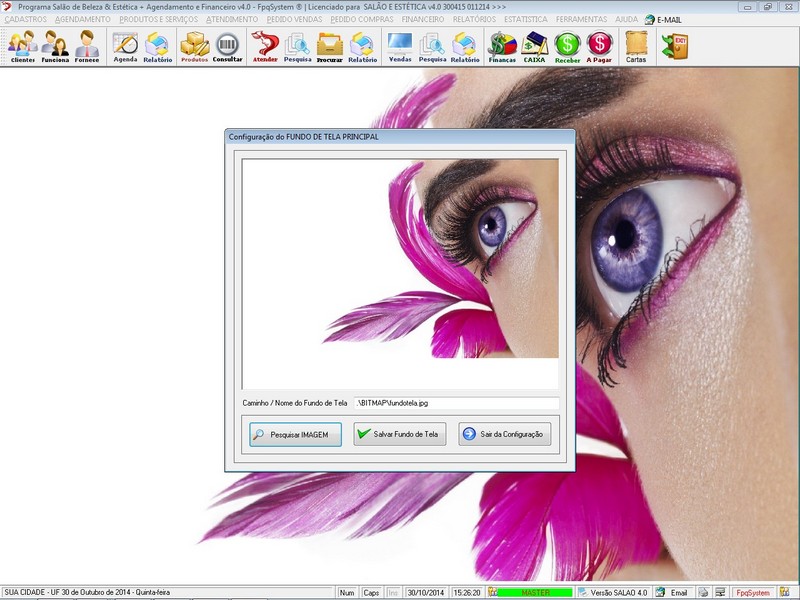Click the time 15:26:20 in status bar
800x600 pixels.
tap(467, 592)
